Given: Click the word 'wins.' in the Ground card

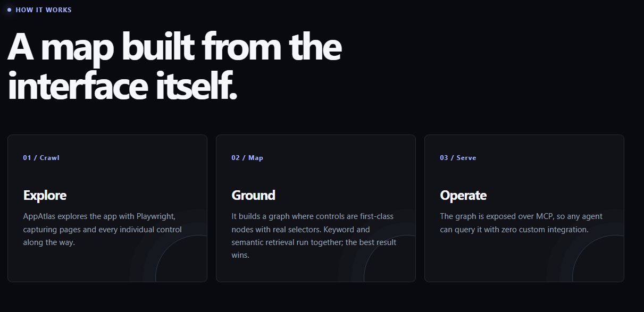Looking at the screenshot, I should (x=240, y=255).
